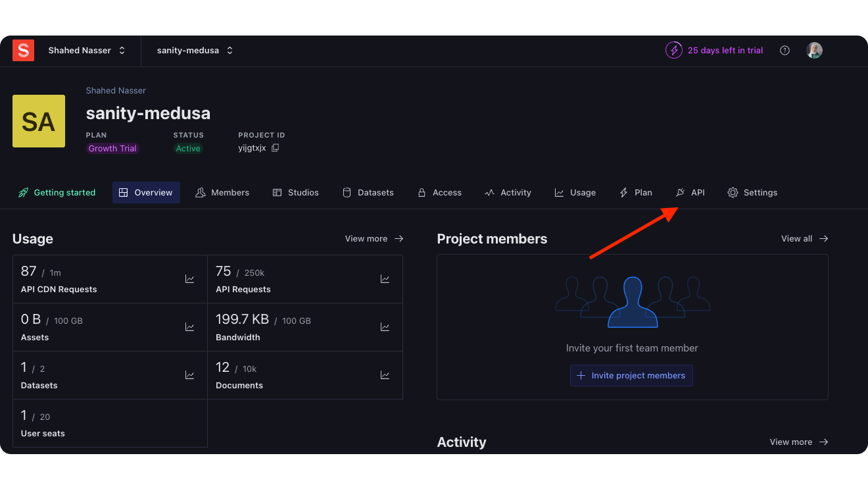Switch to the Datasets tab

[368, 192]
